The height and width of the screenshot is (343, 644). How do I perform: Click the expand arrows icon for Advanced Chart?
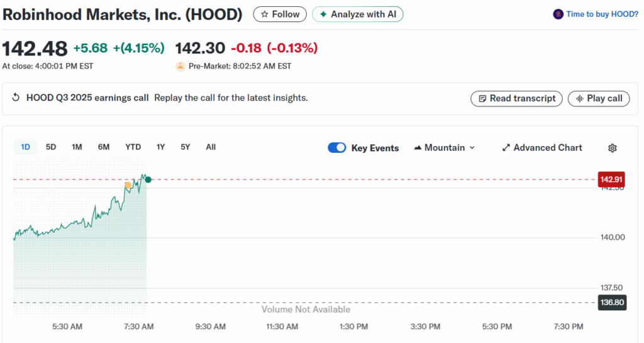coord(506,148)
